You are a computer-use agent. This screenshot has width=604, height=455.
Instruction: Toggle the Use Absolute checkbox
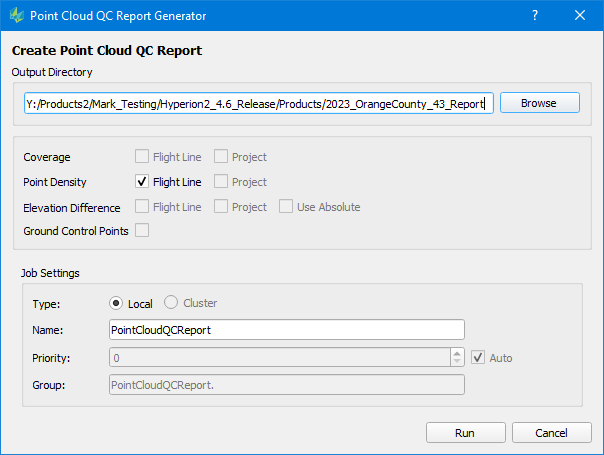click(286, 207)
